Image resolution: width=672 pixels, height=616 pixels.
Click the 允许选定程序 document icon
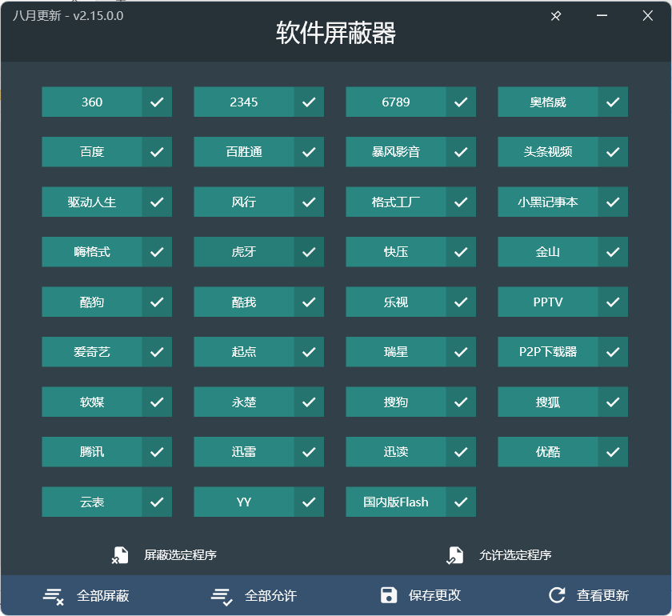(456, 554)
